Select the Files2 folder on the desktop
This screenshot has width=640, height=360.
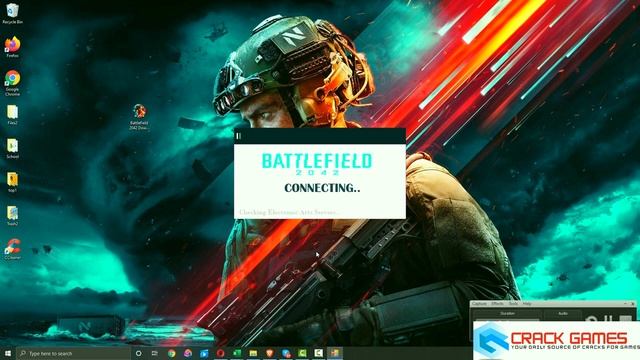coord(12,115)
